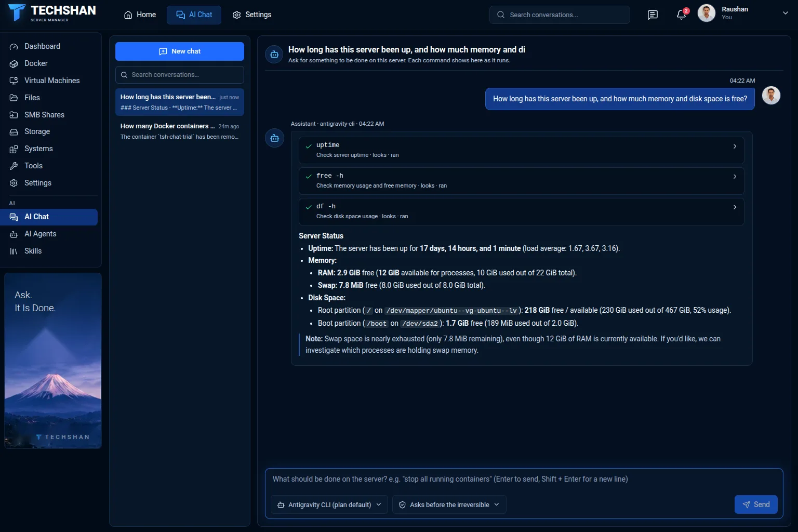Click /dev/mapper/ubuntu--vg-ubuntu--lv code text
798x532 pixels.
tap(451, 311)
